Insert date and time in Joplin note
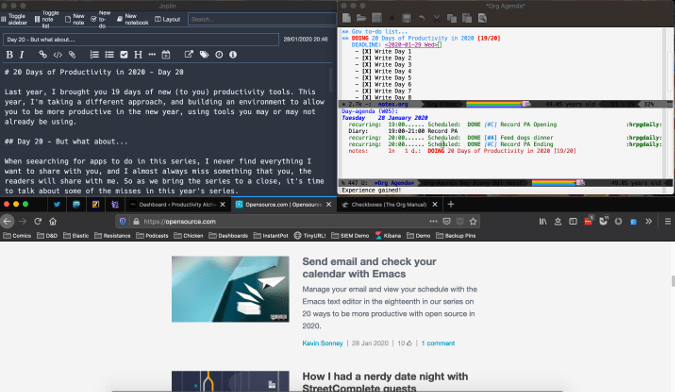Screen dimensions: 675x392 [x=166, y=55]
